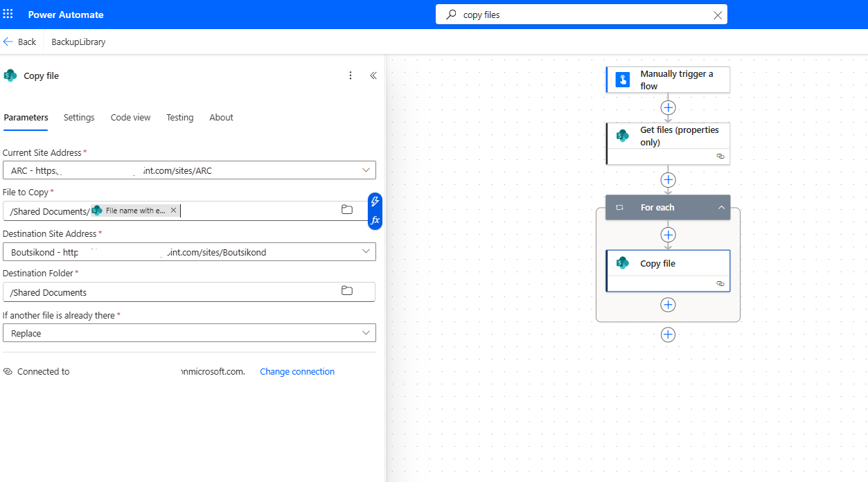Open the If another file exists dropdown
The width and height of the screenshot is (868, 482).
pyautogui.click(x=366, y=333)
